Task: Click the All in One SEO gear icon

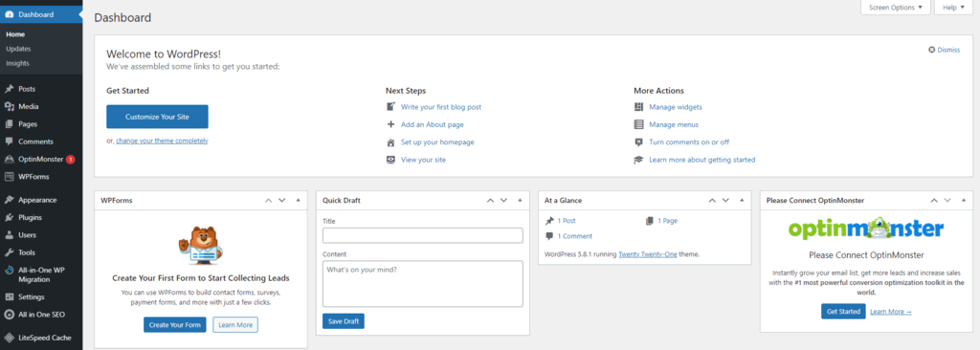Action: tap(9, 315)
